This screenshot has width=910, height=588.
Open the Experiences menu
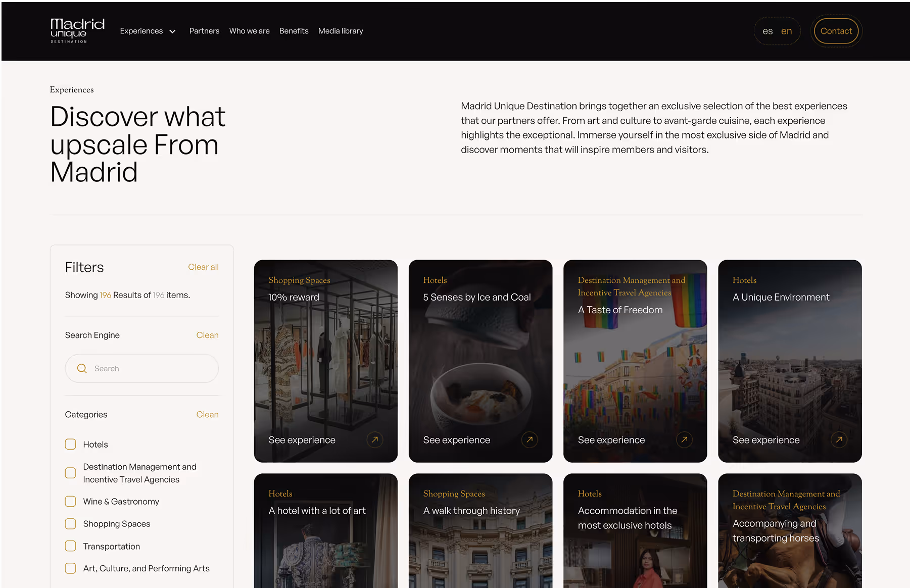(x=141, y=31)
